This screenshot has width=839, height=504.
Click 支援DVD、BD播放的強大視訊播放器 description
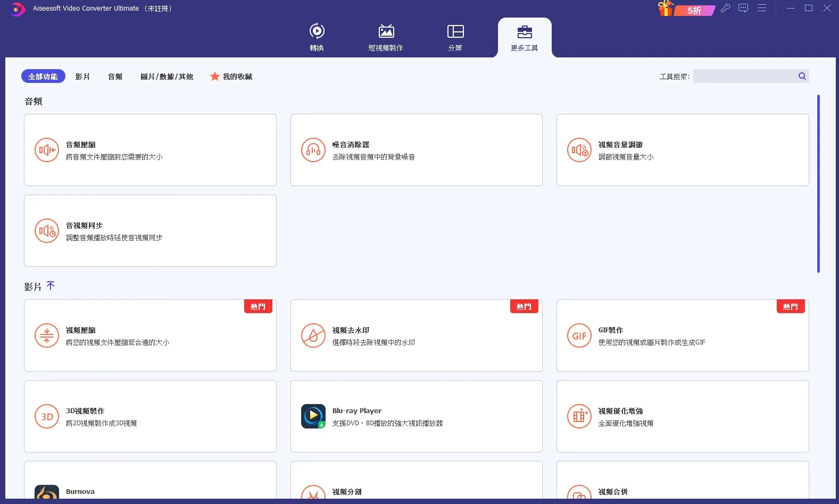[x=387, y=423]
